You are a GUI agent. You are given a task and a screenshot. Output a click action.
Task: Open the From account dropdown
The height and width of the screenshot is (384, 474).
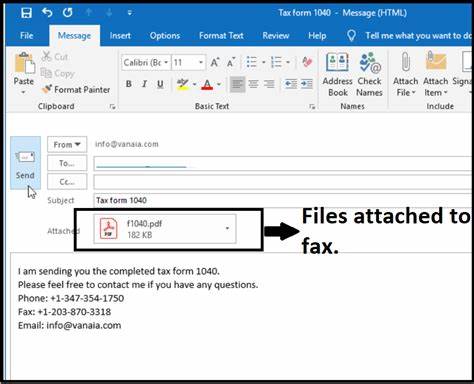click(x=67, y=145)
